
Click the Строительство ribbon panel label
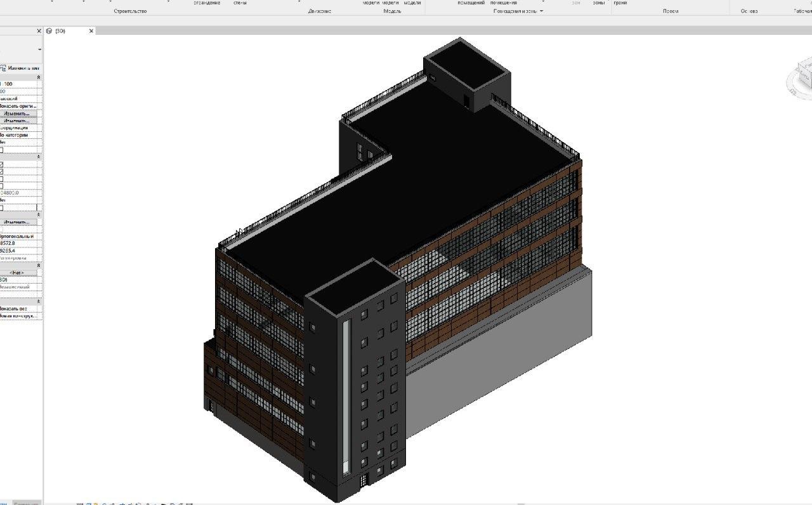click(x=130, y=11)
